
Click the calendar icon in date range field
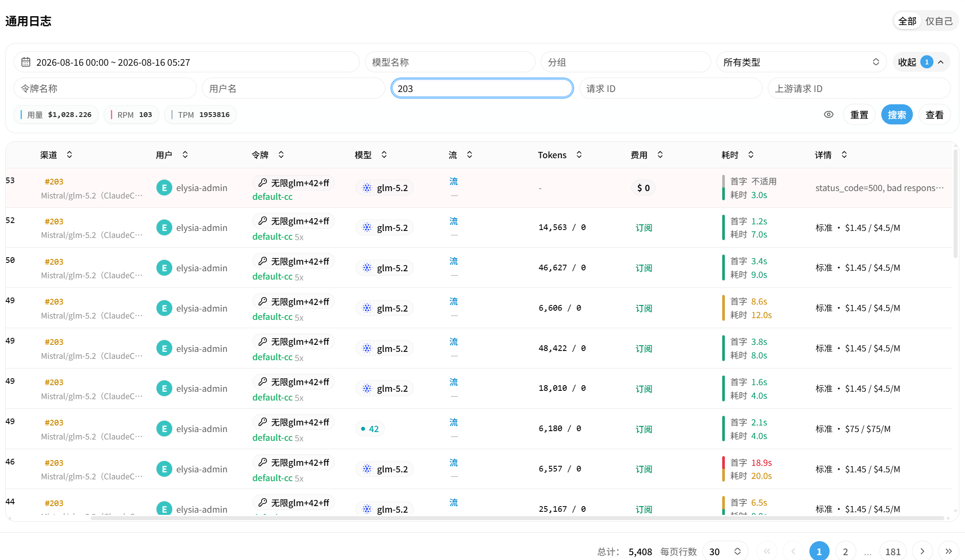coord(26,62)
